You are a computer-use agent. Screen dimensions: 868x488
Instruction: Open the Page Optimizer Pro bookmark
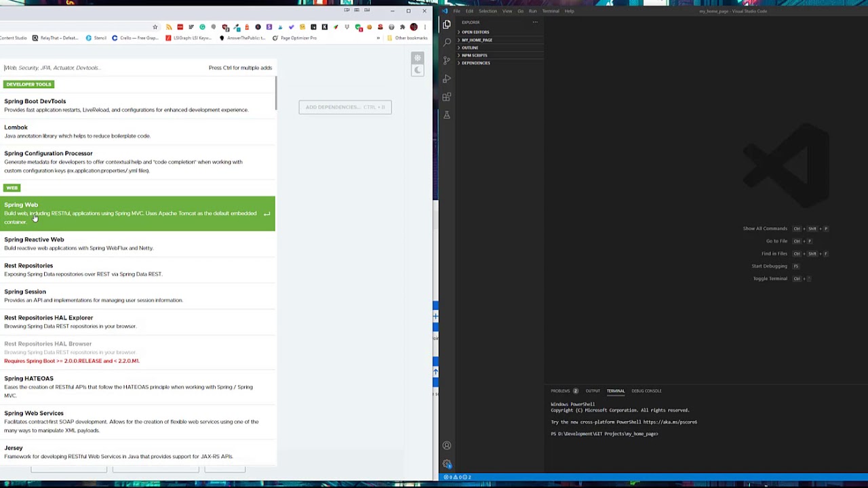pyautogui.click(x=294, y=38)
